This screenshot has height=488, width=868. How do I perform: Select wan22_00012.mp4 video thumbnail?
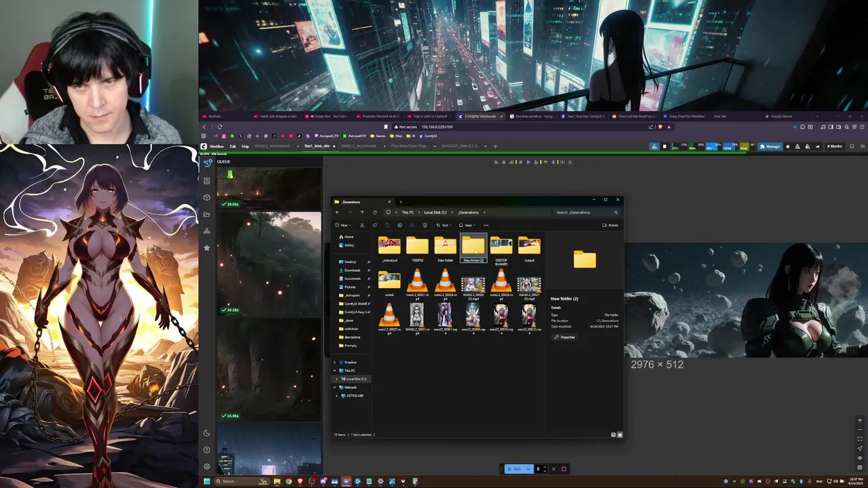(529, 319)
